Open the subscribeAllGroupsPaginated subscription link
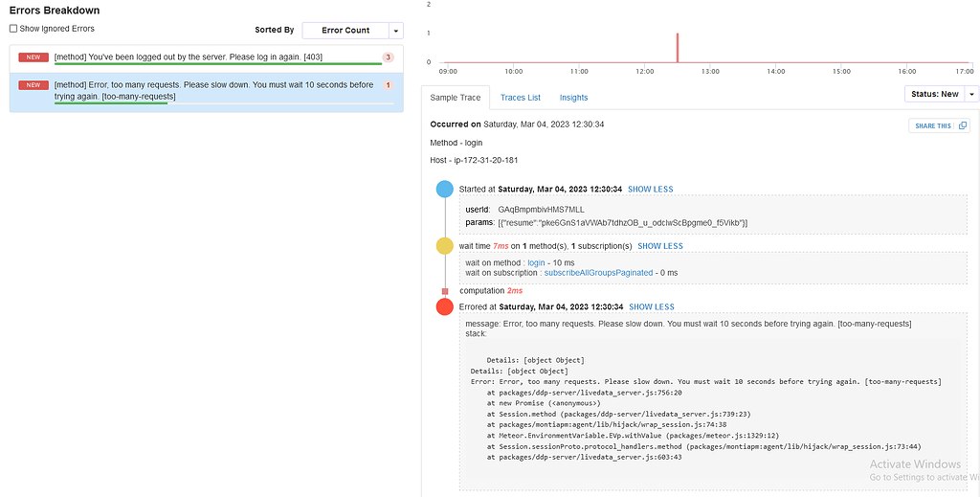Image resolution: width=980 pixels, height=497 pixels. tap(598, 273)
